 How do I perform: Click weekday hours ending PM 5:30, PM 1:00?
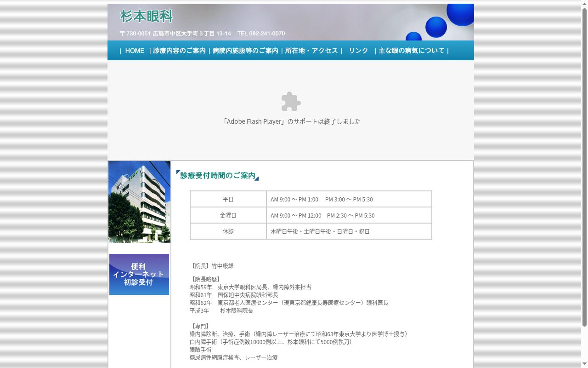[322, 199]
